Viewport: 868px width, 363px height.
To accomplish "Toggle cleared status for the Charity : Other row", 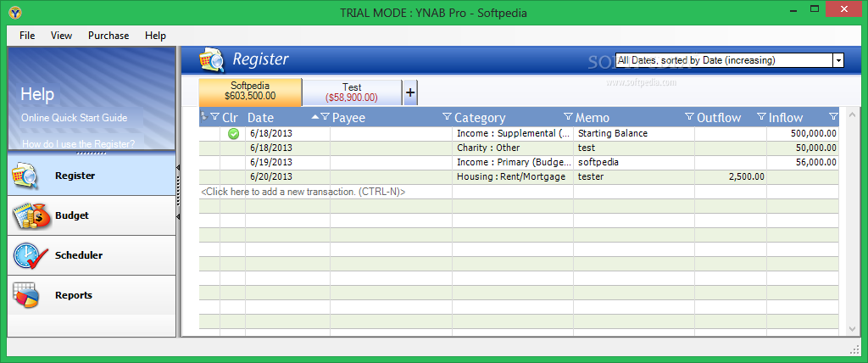I will coord(233,148).
